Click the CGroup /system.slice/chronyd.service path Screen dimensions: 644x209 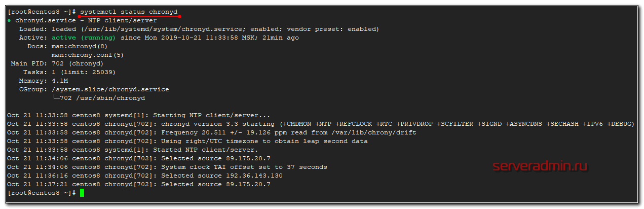click(110, 89)
